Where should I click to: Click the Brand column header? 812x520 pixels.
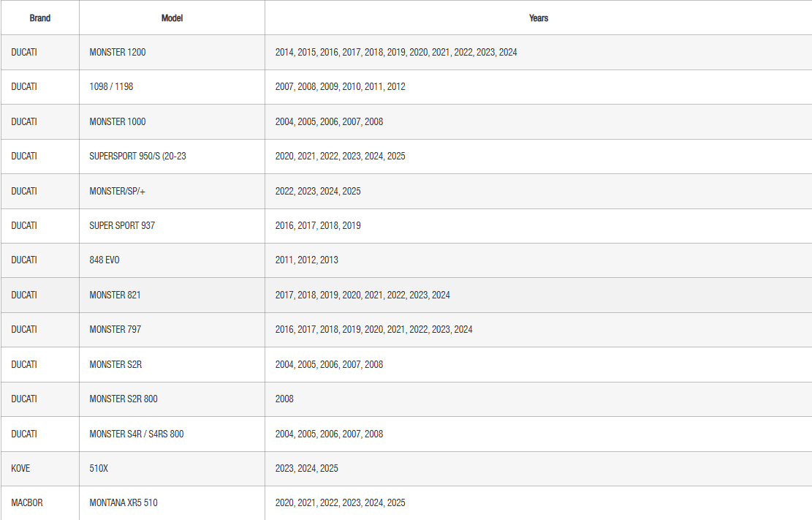pyautogui.click(x=40, y=18)
